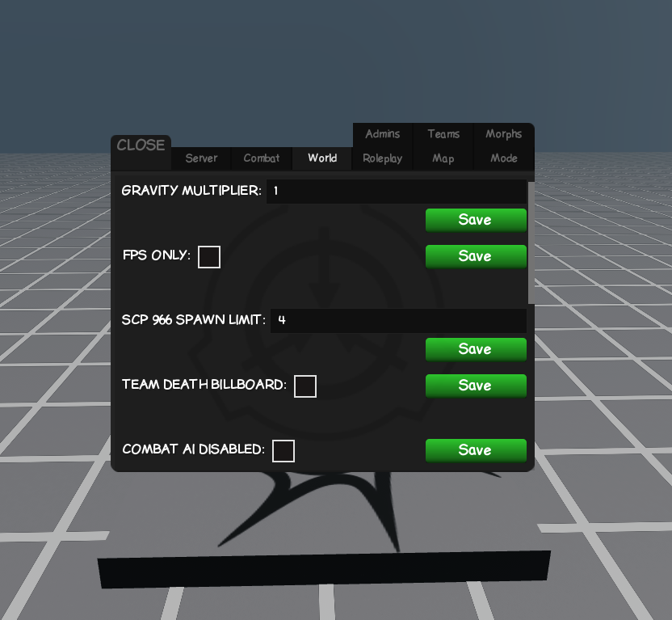Save the SCP 966 Spawn Limit value
672x620 pixels.
pyautogui.click(x=476, y=349)
